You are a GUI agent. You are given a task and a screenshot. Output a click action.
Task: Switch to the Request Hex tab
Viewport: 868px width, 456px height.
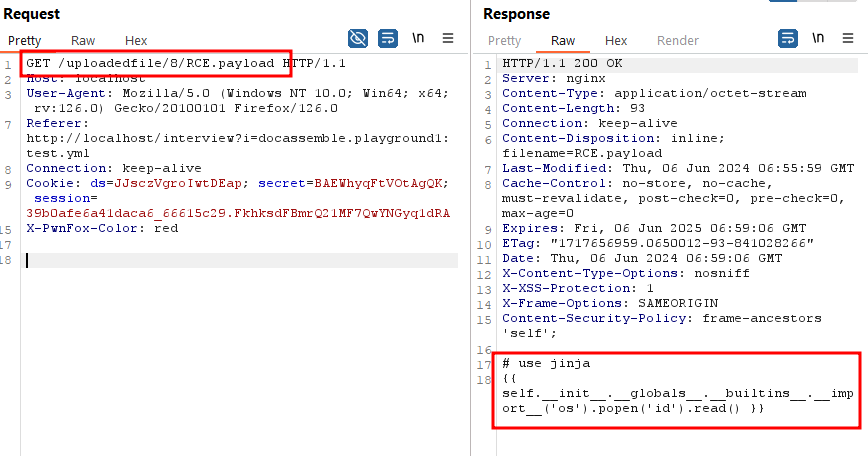[136, 40]
